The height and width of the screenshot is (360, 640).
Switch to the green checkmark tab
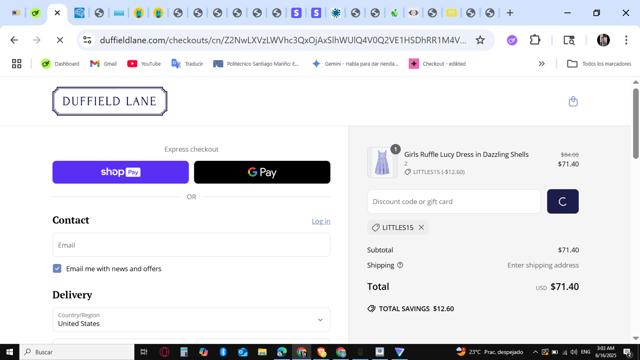click(36, 13)
